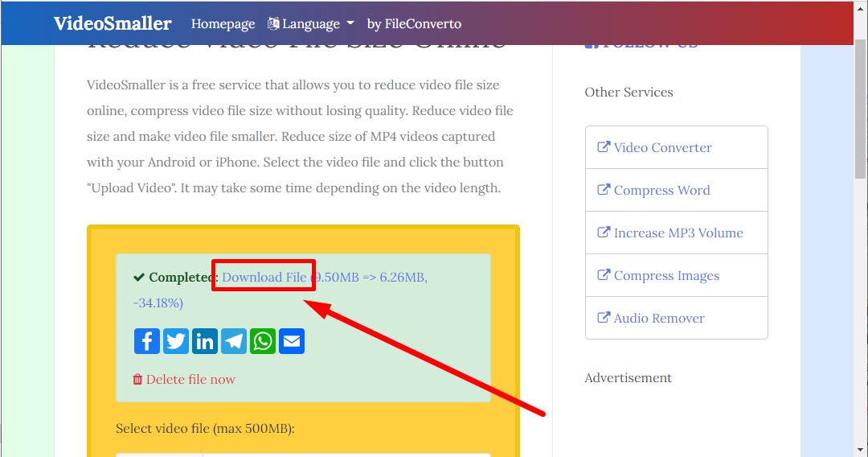Click the page scrollbar down arrow

[x=860, y=450]
